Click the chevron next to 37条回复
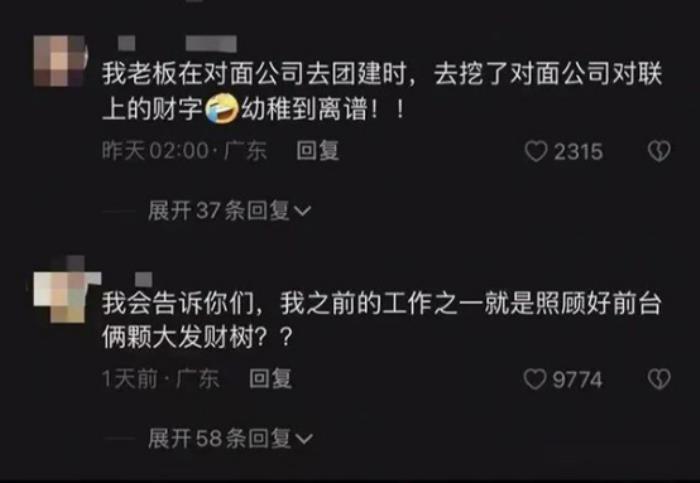The width and height of the screenshot is (700, 483). 302,211
